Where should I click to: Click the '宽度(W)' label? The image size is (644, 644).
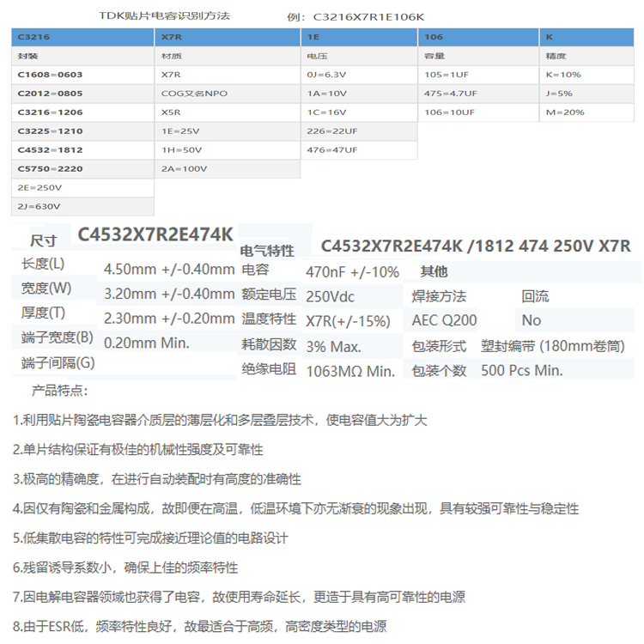point(46,288)
